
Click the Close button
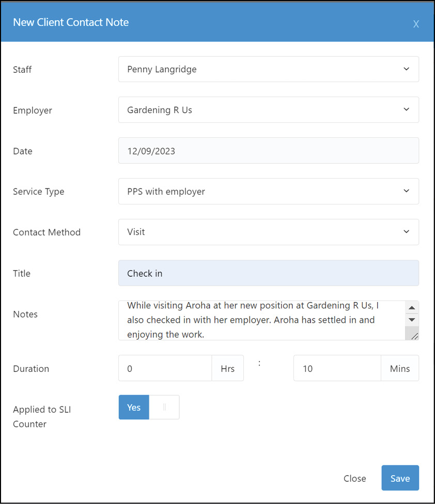[x=354, y=478]
